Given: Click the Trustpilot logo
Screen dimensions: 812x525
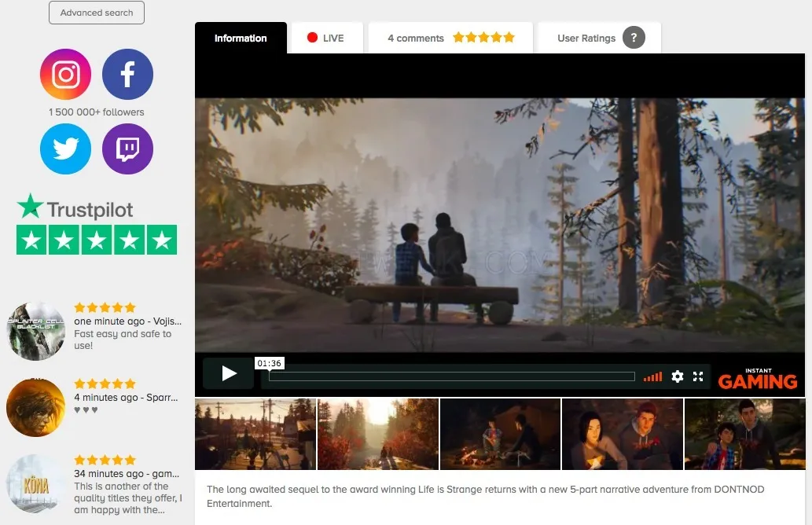Looking at the screenshot, I should (x=75, y=207).
